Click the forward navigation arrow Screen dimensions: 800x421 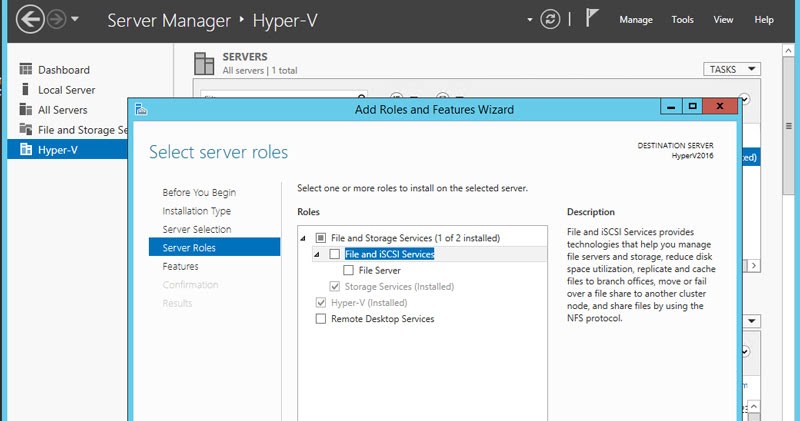coord(57,19)
